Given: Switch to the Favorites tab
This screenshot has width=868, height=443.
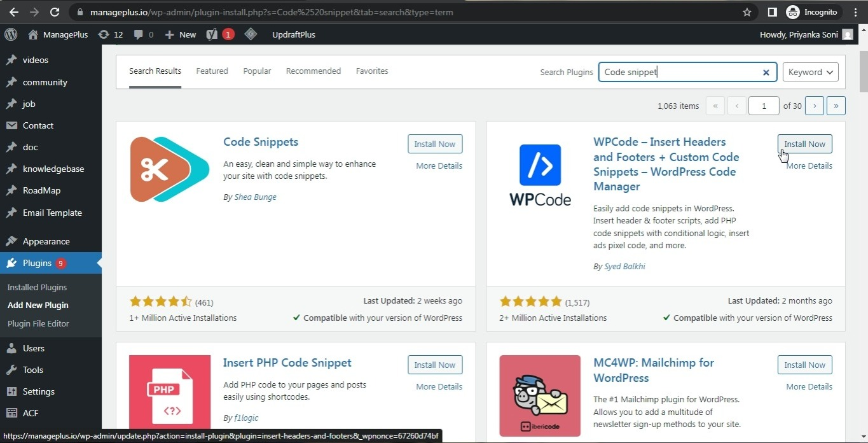Looking at the screenshot, I should coord(372,71).
